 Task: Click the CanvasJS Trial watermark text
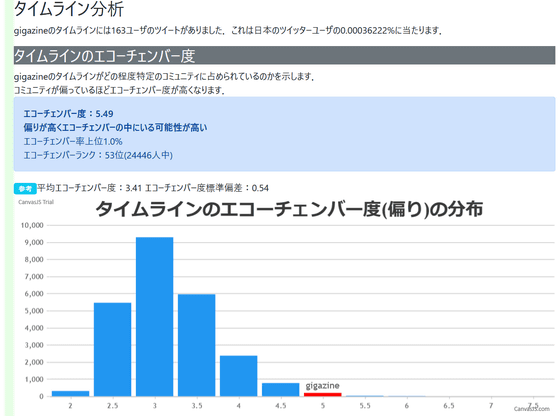(36, 202)
